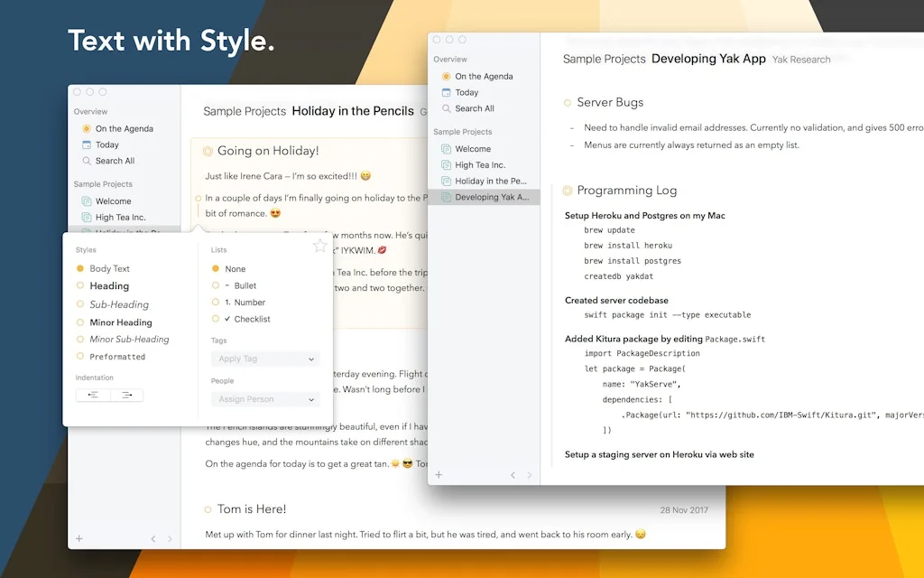Click the increase indentation button
Screen dimensions: 924x578
tap(126, 395)
